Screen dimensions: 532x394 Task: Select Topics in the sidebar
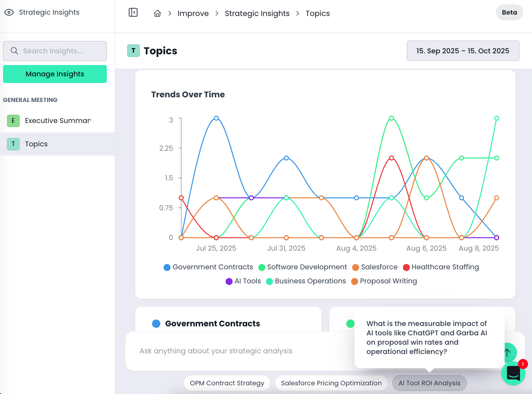click(x=36, y=144)
